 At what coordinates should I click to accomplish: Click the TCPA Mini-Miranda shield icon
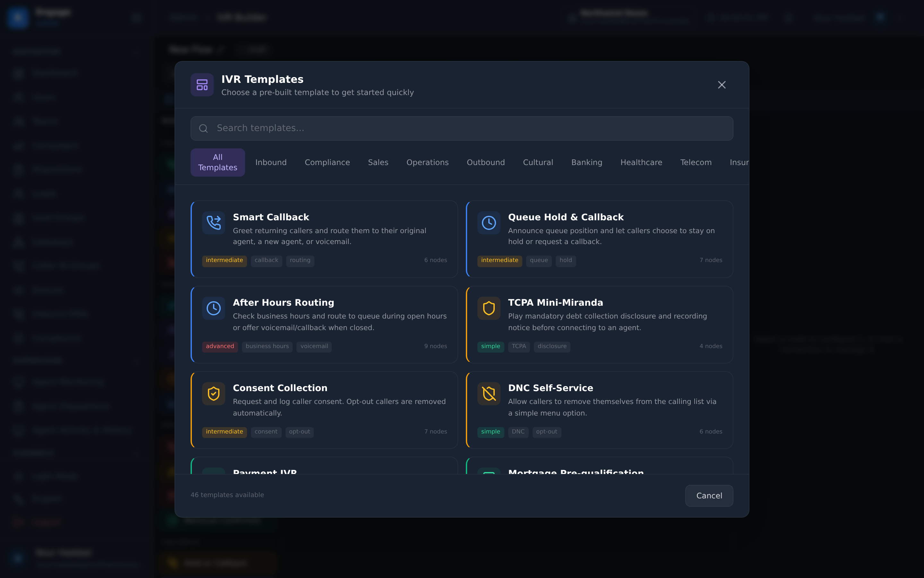[489, 308]
